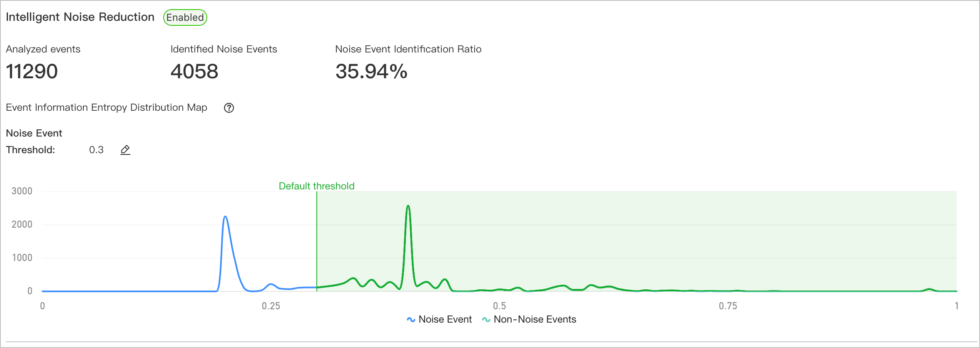The image size is (980, 348).
Task: Click the Noise Event Identification Ratio value
Action: 371,72
